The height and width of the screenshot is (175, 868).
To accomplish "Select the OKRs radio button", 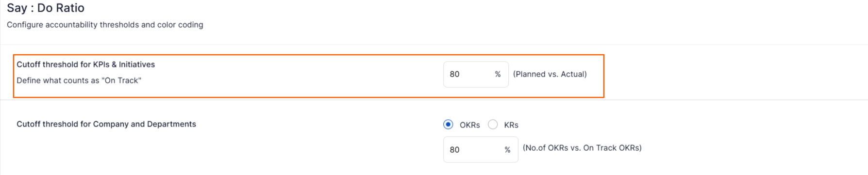I will point(448,125).
